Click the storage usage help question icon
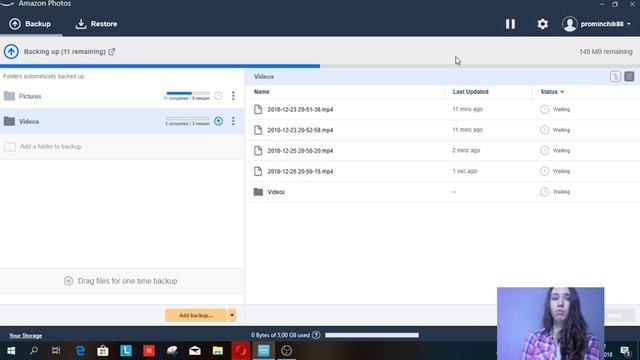 (316, 335)
